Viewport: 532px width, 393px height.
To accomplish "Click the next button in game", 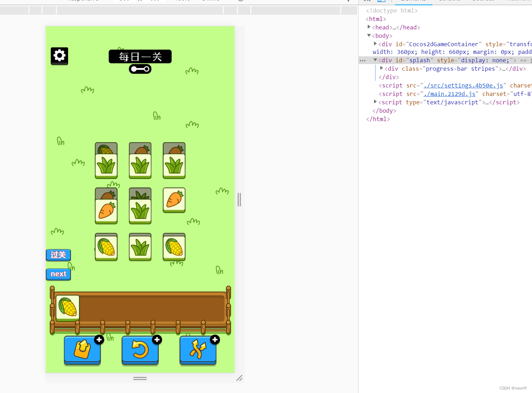I will (x=58, y=274).
